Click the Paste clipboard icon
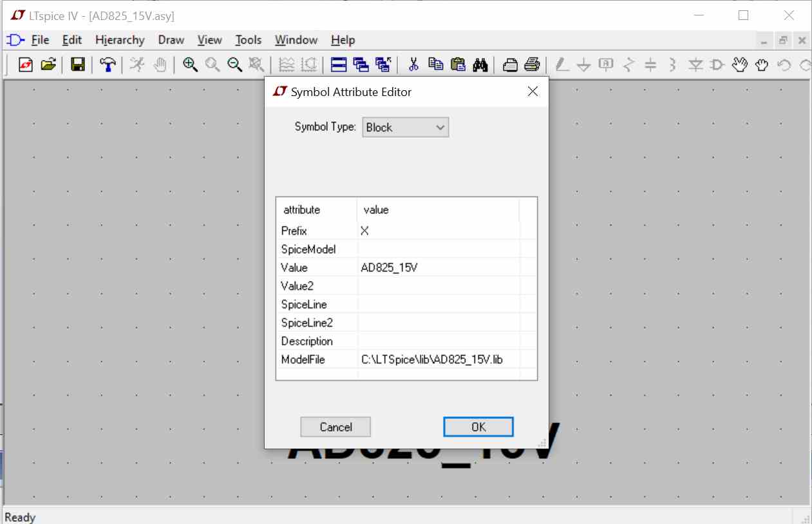812x524 pixels. 458,64
